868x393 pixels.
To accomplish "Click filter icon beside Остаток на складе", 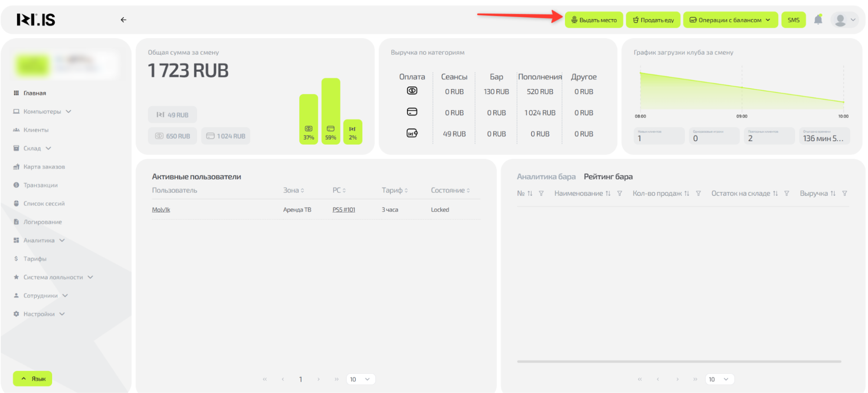I will [x=786, y=194].
